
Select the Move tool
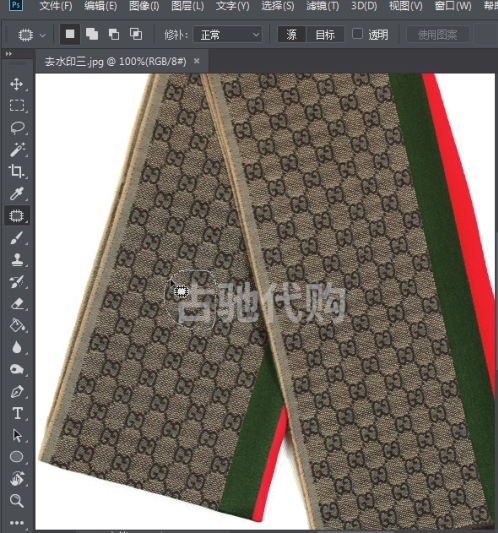point(16,84)
